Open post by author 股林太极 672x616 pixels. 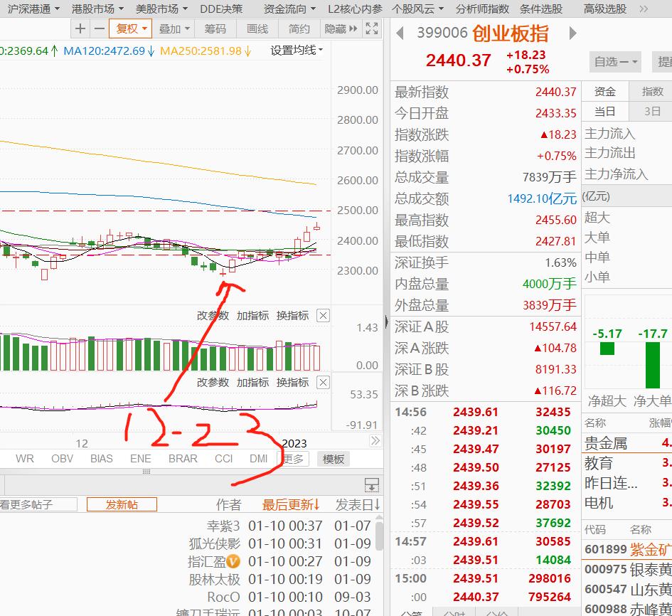coord(215,579)
